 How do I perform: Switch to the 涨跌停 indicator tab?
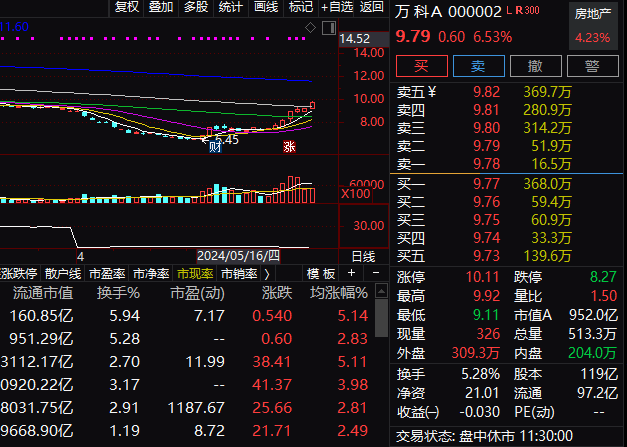point(19,274)
